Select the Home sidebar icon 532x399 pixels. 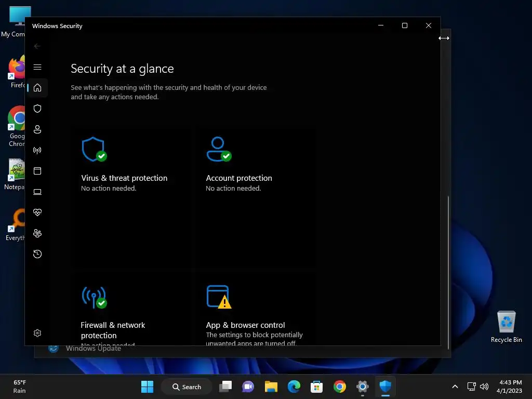pyautogui.click(x=37, y=88)
